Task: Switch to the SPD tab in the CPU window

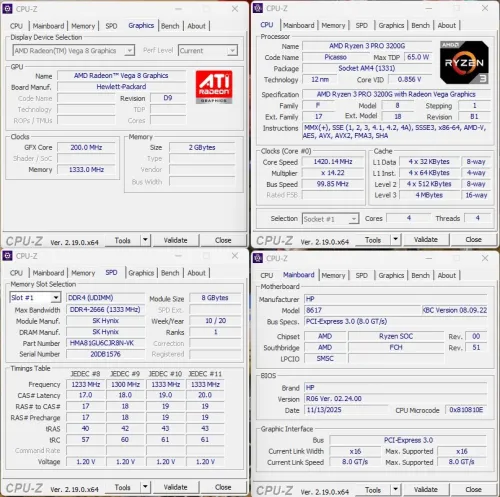Action: point(361,25)
